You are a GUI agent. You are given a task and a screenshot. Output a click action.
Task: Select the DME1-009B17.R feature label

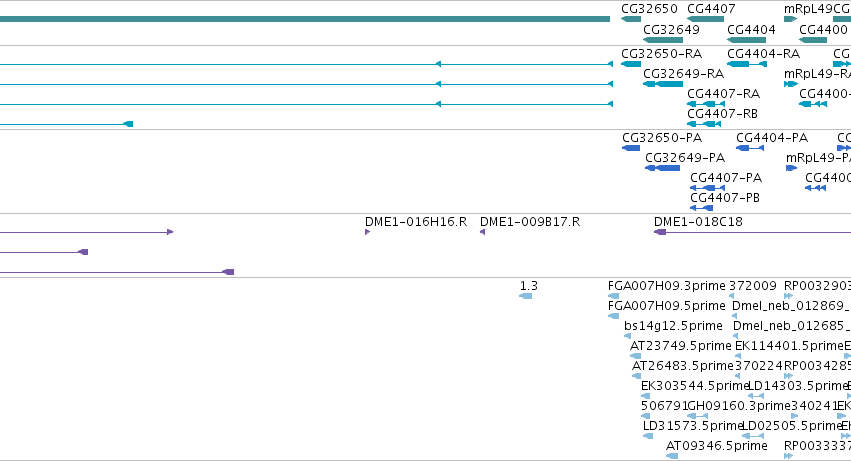pos(530,222)
